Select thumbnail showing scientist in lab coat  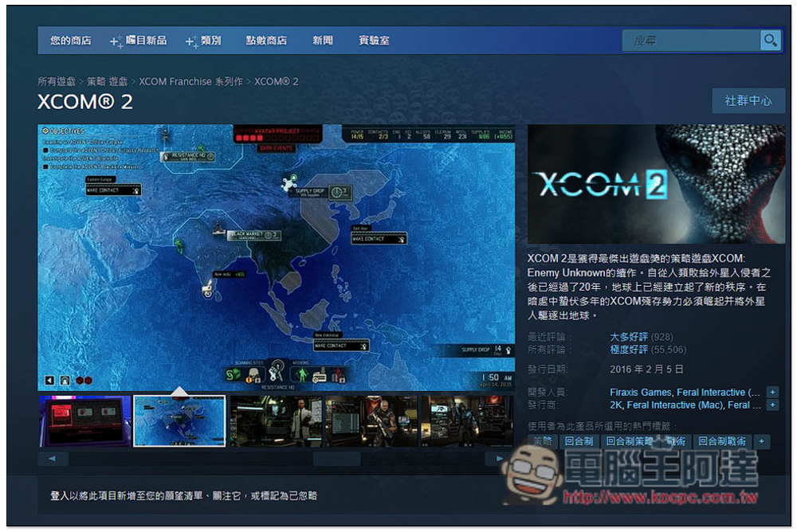[276, 421]
